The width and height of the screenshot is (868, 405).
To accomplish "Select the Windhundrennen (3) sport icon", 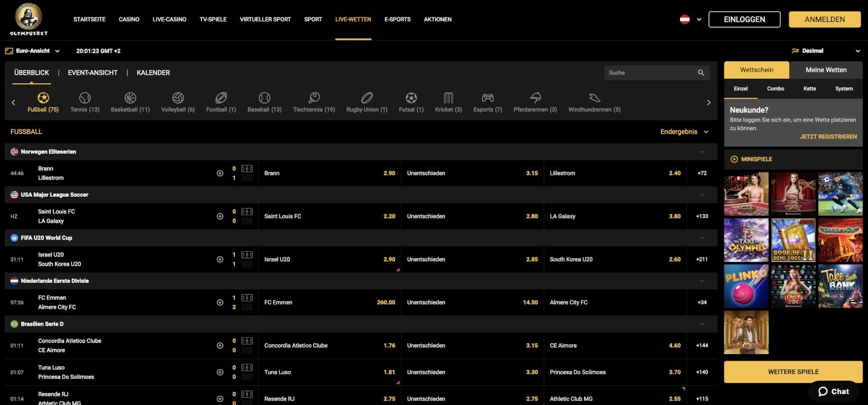I will point(594,98).
